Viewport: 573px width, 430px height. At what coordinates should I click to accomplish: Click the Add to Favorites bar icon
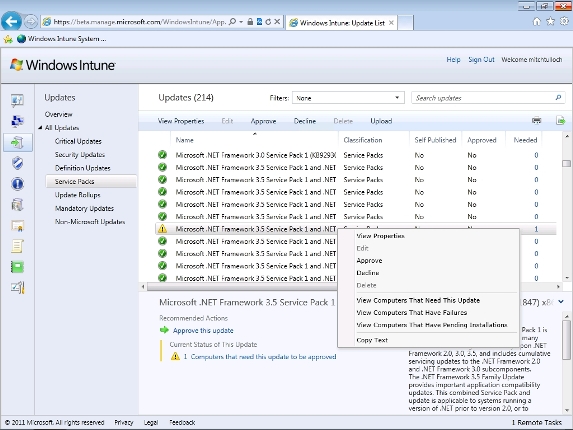tap(8, 39)
